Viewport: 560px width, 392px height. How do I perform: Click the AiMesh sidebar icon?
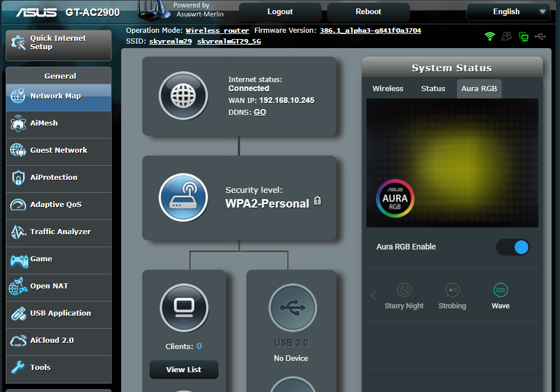point(18,123)
